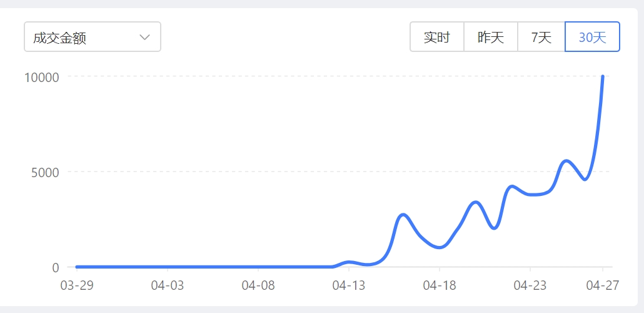Viewport: 644px width, 313px height.
Task: Select the 04-23 date tick label
Action: click(x=530, y=285)
